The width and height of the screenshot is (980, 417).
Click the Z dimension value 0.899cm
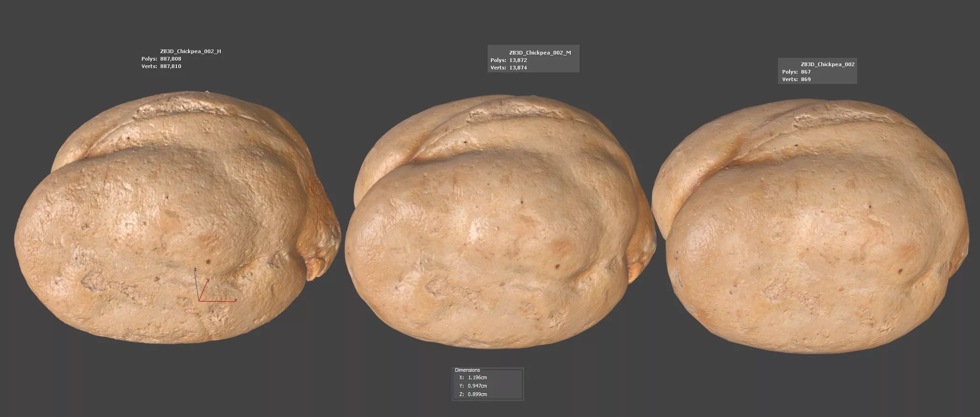coord(477,395)
